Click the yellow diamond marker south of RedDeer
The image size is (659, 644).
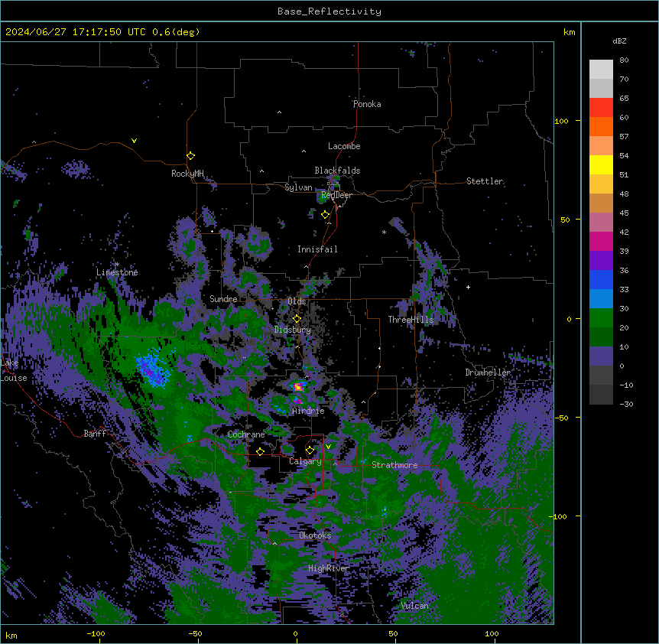[326, 215]
